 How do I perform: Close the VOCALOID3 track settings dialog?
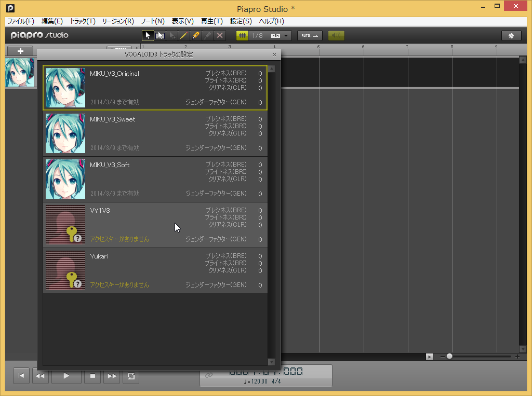click(x=274, y=54)
